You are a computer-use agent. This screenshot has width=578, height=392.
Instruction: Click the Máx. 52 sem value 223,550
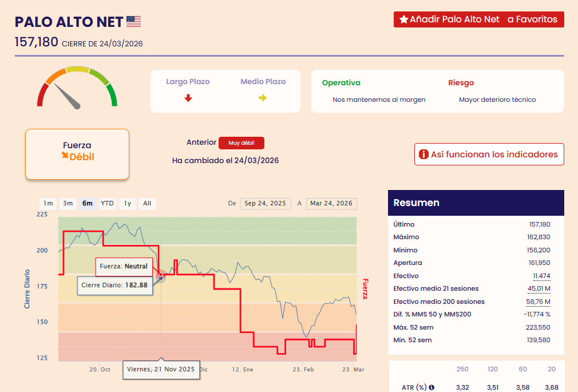pyautogui.click(x=538, y=327)
